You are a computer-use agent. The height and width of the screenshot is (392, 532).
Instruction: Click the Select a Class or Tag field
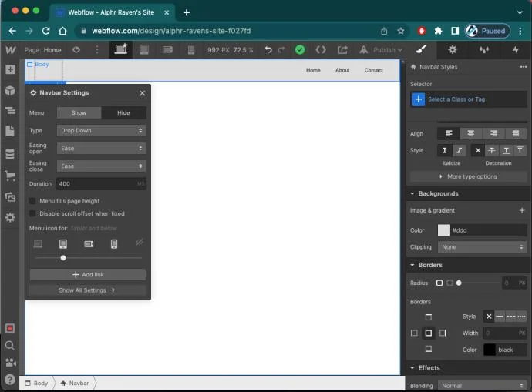tap(469, 99)
